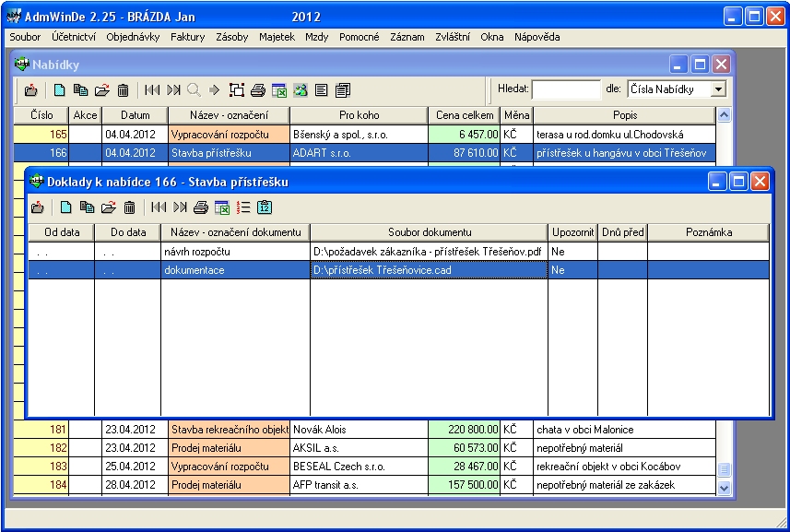The image size is (790, 532).
Task: Open the Zásoby menu
Action: click(x=231, y=37)
